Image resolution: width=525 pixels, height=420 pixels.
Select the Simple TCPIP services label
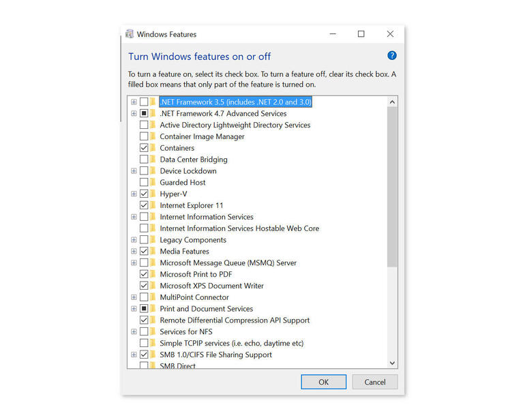232,343
